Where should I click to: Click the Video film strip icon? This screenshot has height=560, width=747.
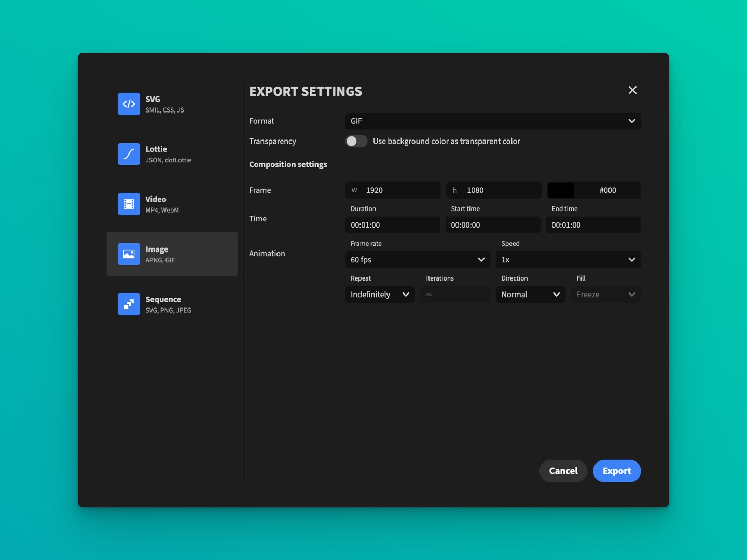(x=129, y=204)
